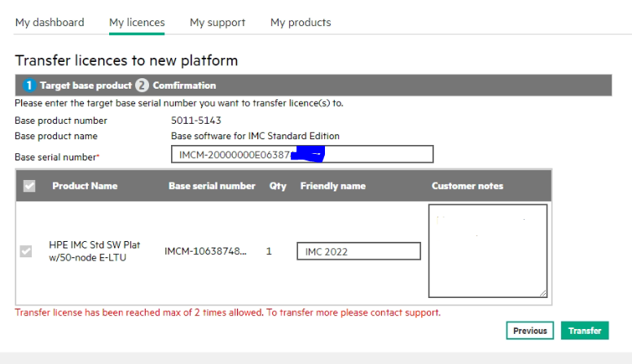Focus the Base serial number field

tap(302, 155)
